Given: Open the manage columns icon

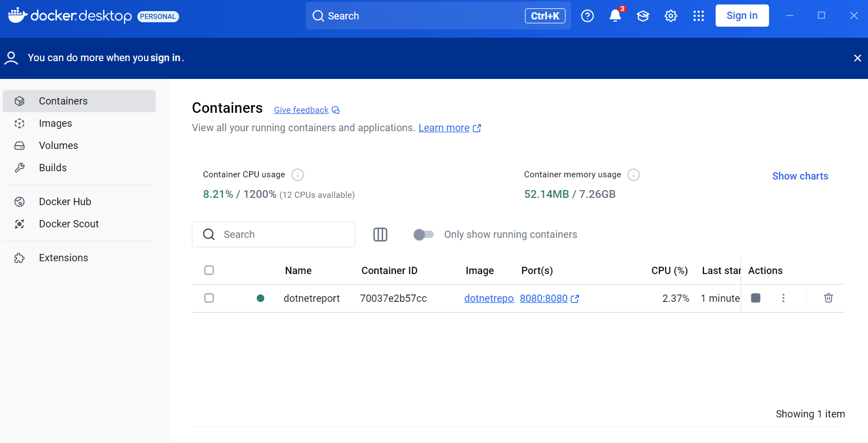Looking at the screenshot, I should (x=380, y=235).
